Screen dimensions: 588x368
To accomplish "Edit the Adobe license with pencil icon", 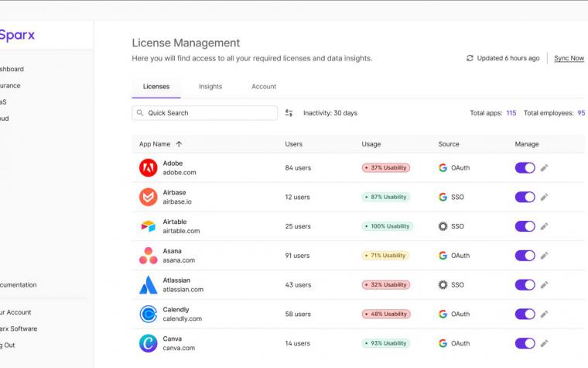I will point(544,168).
